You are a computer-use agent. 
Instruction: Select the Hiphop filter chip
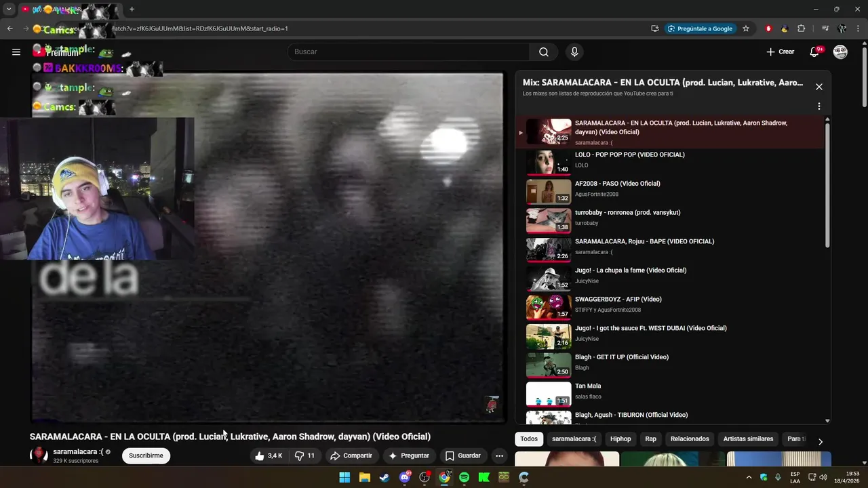[x=620, y=439]
